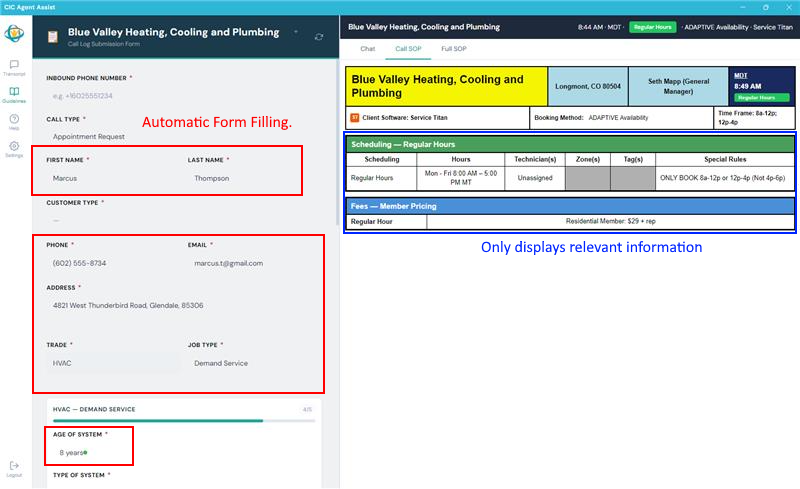Click the 'Scheduling' column header in table

coord(382,159)
